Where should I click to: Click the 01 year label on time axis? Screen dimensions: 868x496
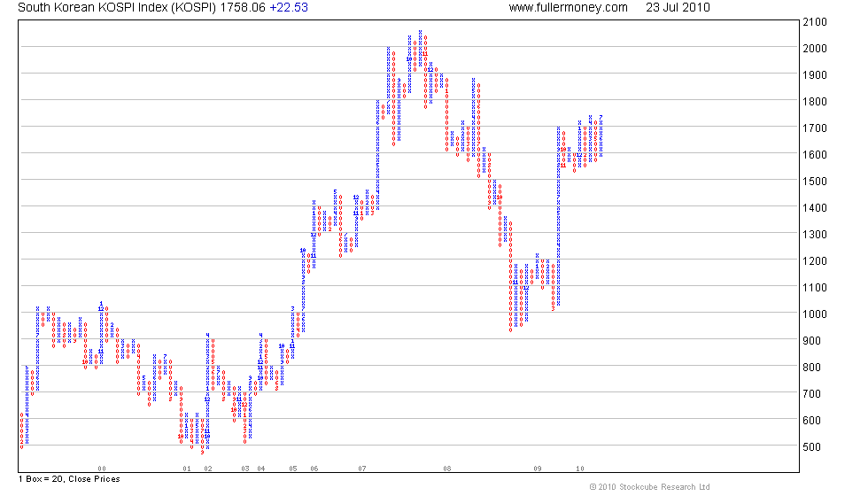pyautogui.click(x=187, y=469)
